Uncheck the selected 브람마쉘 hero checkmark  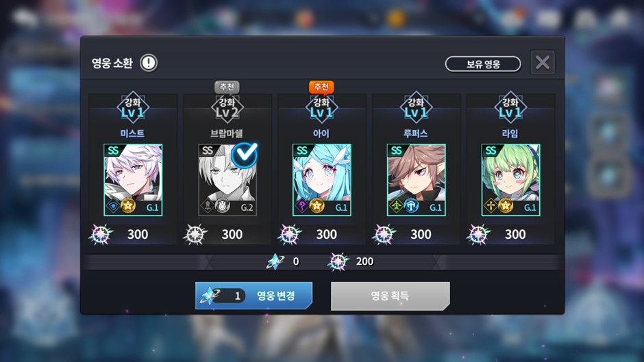[x=245, y=155]
